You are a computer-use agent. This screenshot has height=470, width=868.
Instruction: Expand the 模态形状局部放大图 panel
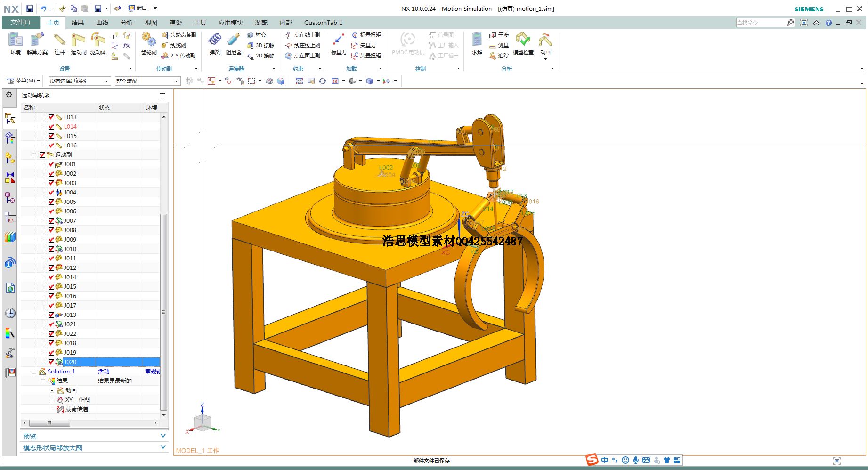(94, 447)
